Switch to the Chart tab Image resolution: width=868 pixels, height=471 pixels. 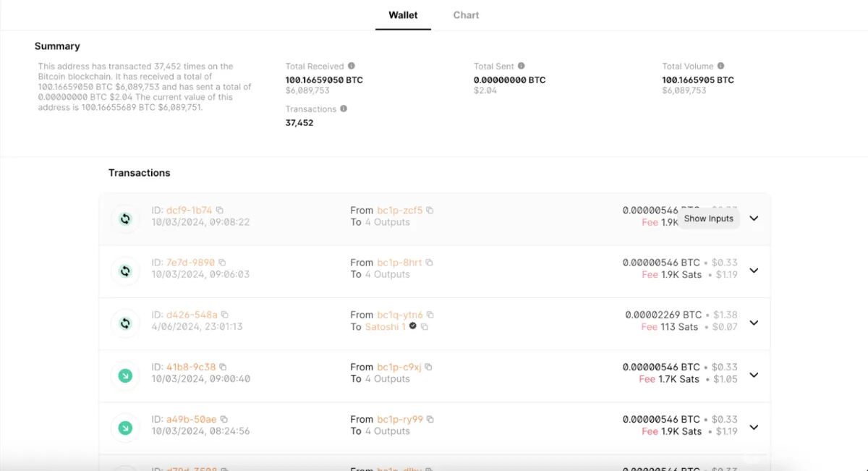[x=466, y=15]
